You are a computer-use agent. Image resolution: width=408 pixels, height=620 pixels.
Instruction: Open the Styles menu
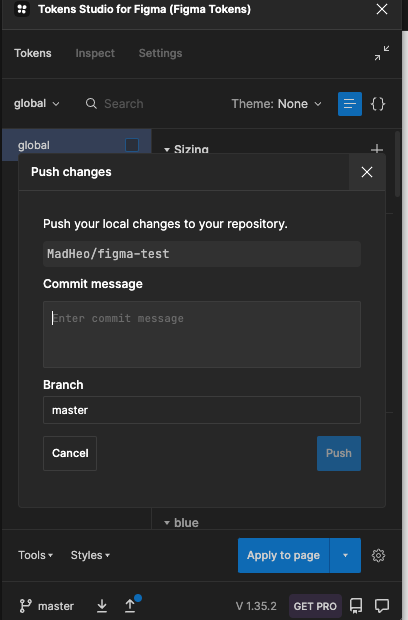click(x=90, y=555)
